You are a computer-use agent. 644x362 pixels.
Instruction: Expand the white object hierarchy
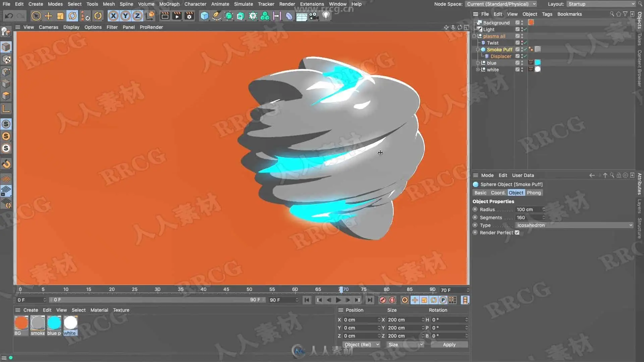tap(478, 70)
